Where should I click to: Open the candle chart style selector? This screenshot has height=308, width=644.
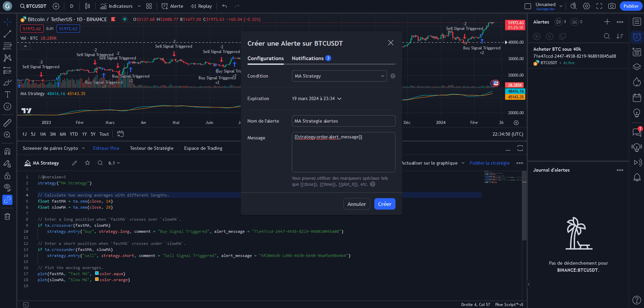pos(87,6)
